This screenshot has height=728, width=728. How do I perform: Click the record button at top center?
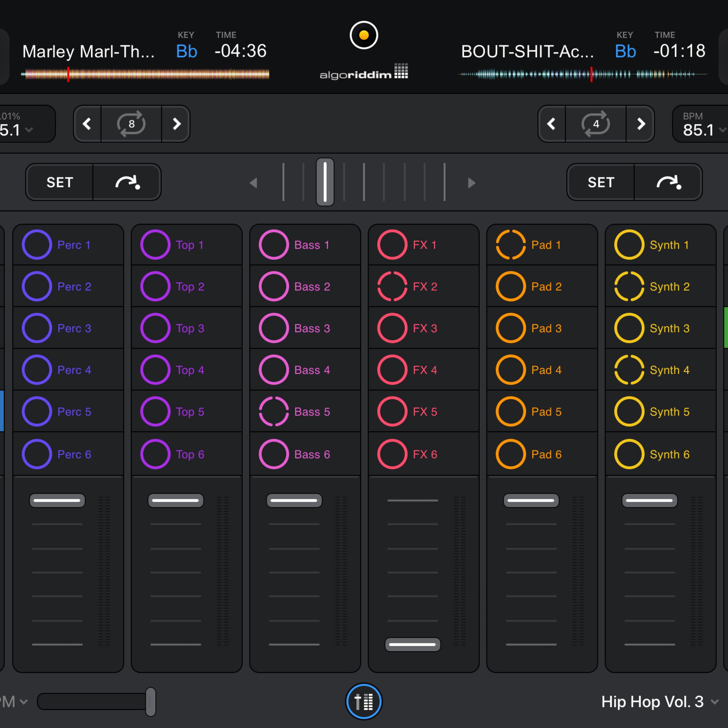[x=364, y=35]
